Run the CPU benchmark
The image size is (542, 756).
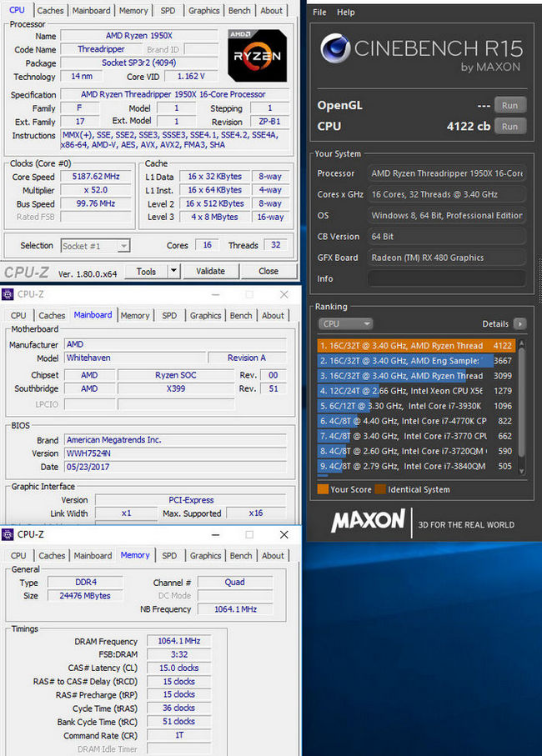[509, 127]
